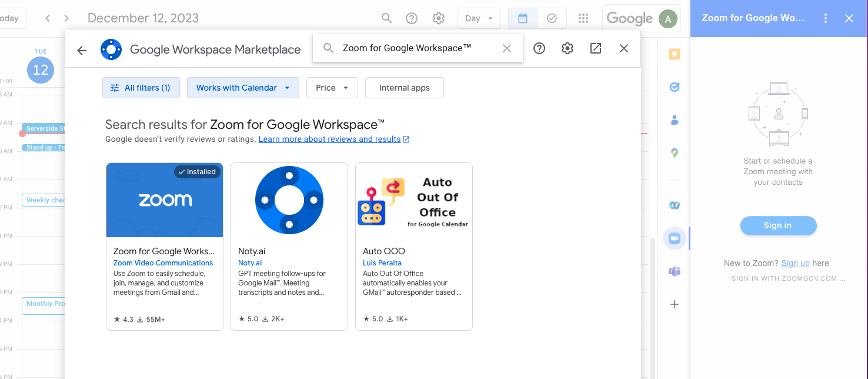
Task: Click the Internal apps filter button
Action: [404, 88]
